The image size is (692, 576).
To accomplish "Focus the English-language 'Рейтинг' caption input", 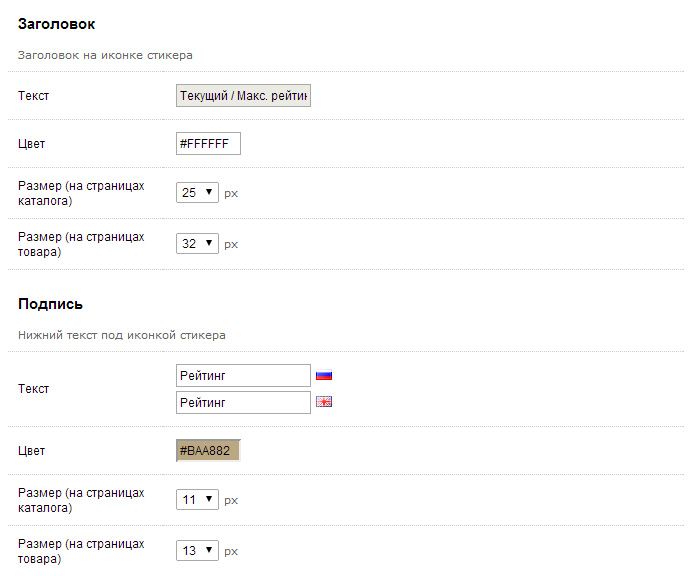I will pyautogui.click(x=243, y=402).
